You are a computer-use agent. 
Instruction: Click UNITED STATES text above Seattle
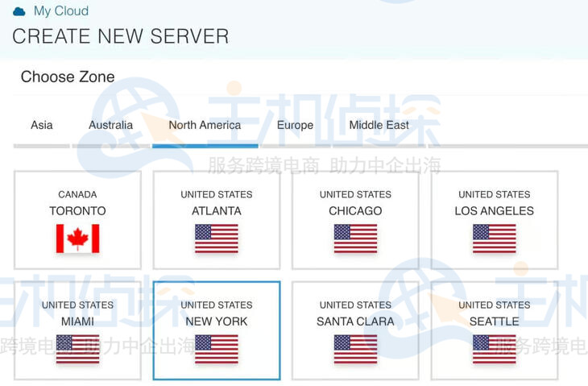(x=495, y=305)
